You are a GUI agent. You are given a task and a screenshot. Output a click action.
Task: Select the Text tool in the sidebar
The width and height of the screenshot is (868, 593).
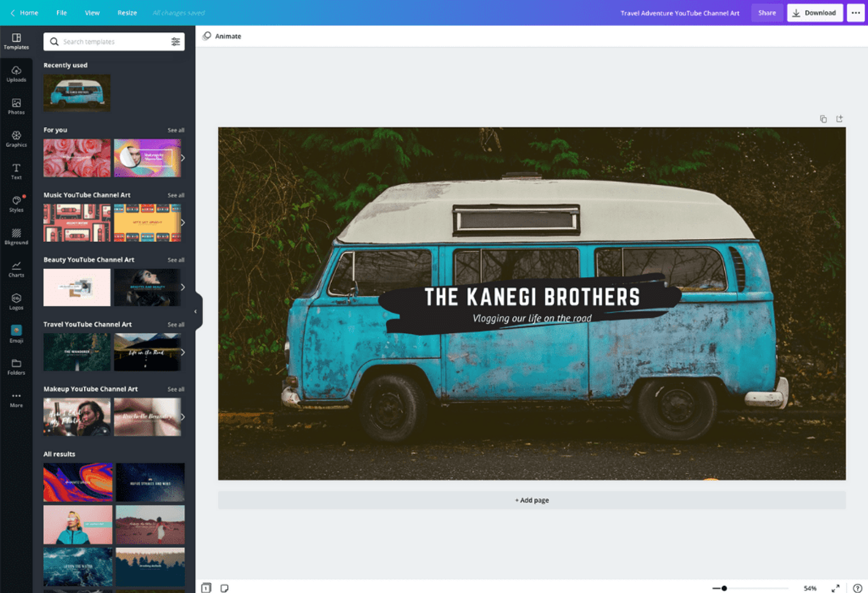tap(16, 171)
